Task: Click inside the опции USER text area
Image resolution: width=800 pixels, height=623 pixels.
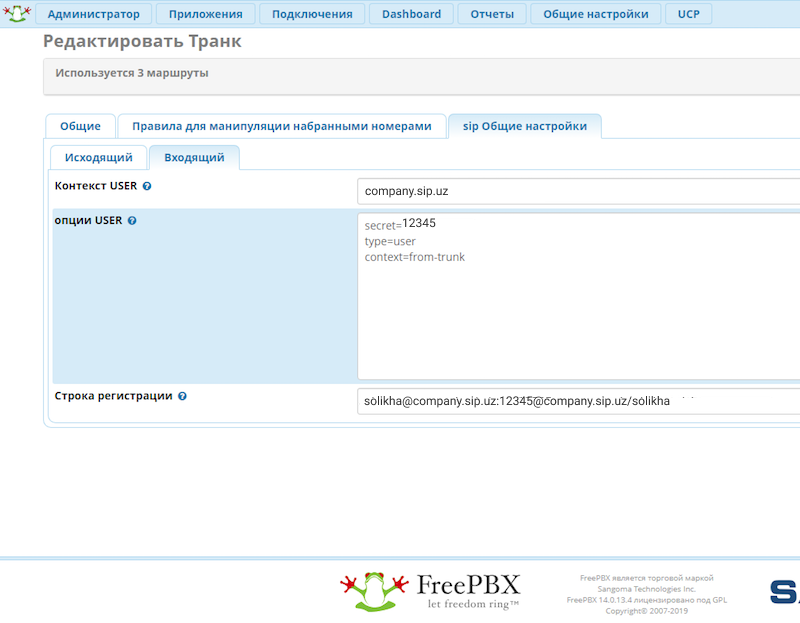Action: coord(578,300)
